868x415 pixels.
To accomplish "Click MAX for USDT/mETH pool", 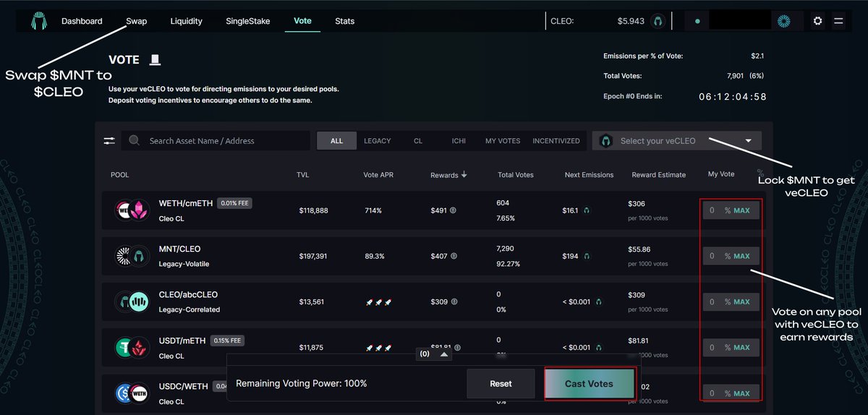I will click(741, 348).
